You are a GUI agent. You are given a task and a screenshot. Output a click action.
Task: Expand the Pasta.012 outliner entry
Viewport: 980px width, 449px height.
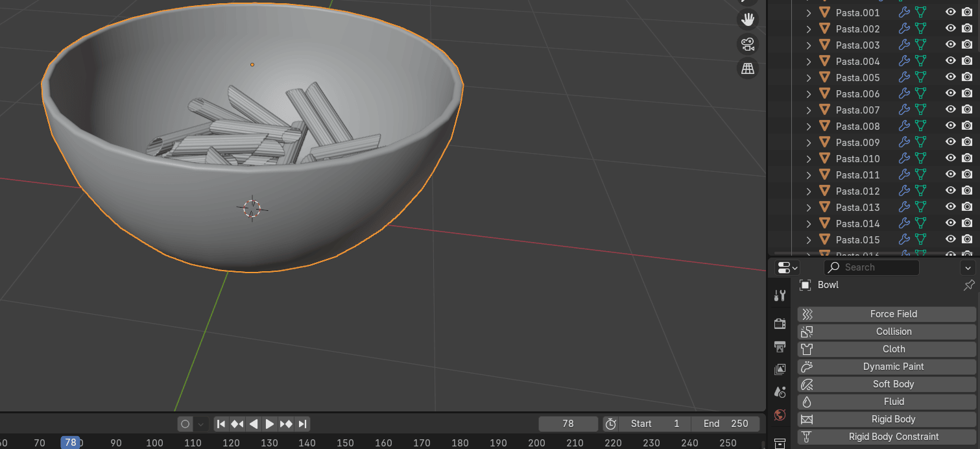tap(809, 191)
